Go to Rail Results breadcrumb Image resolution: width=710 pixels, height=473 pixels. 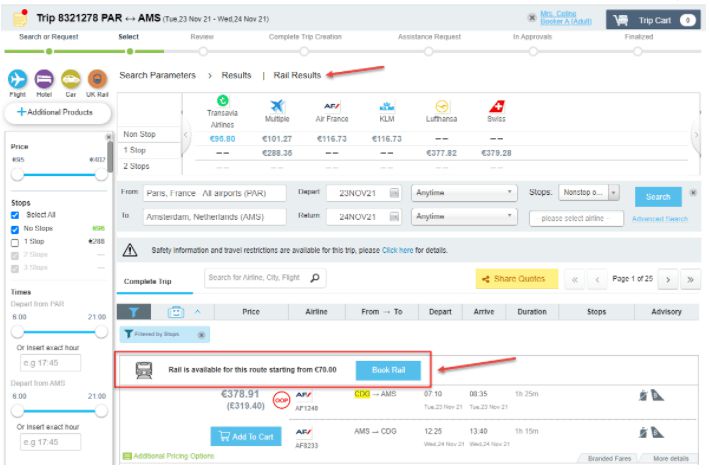pos(297,75)
